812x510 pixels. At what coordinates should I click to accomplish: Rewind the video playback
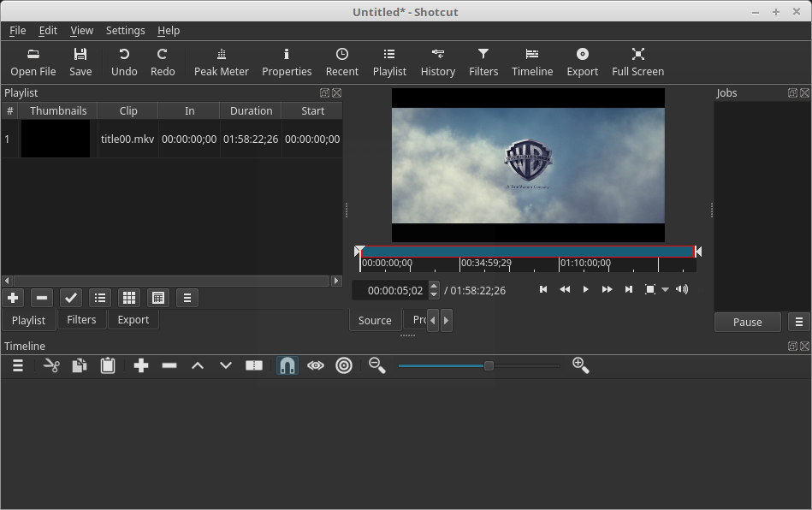[x=565, y=289]
